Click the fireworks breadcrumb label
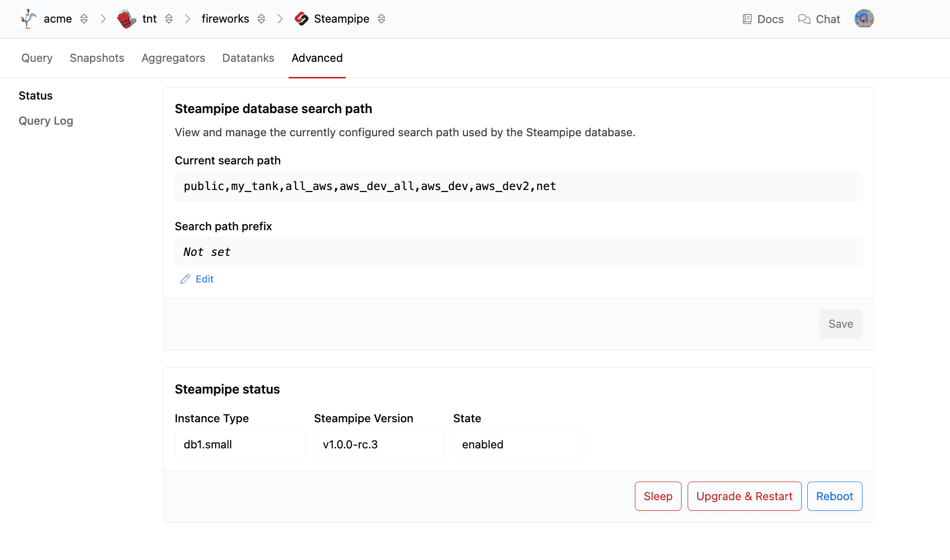Image resolution: width=950 pixels, height=560 pixels. [225, 19]
